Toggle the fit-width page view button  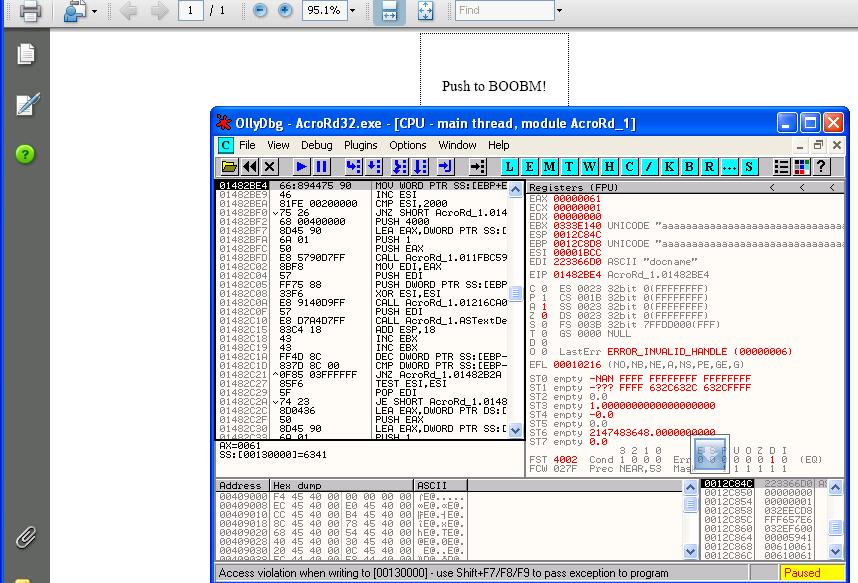[390, 11]
